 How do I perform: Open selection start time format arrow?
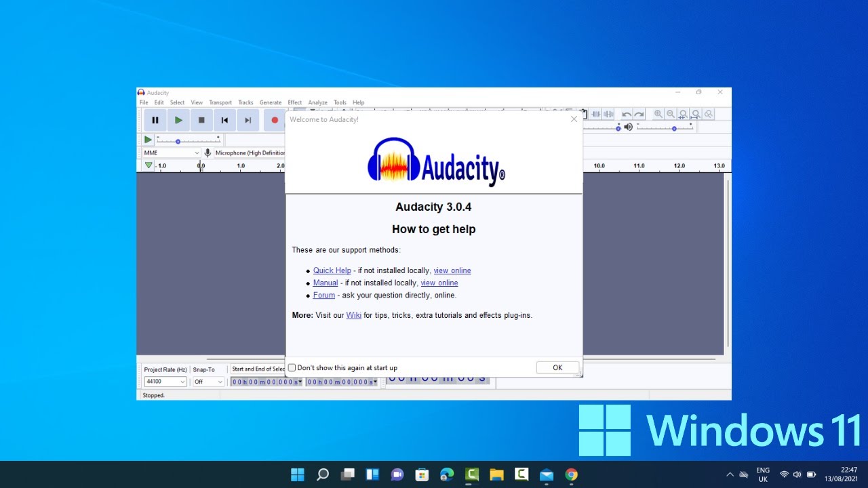pos(300,382)
